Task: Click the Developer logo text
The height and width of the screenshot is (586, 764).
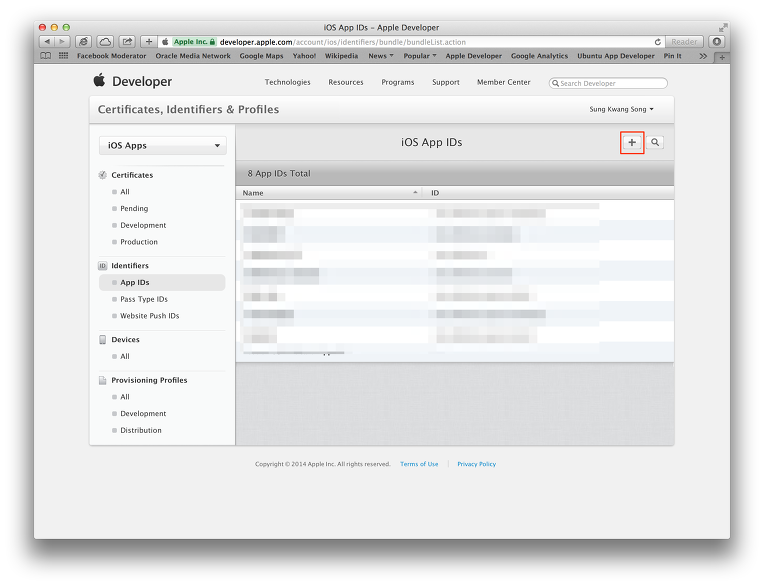Action: (142, 81)
